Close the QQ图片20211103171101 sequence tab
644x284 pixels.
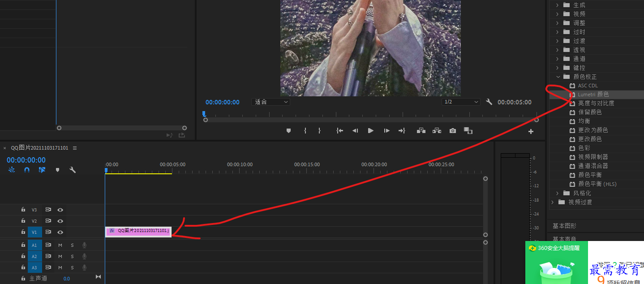5,148
